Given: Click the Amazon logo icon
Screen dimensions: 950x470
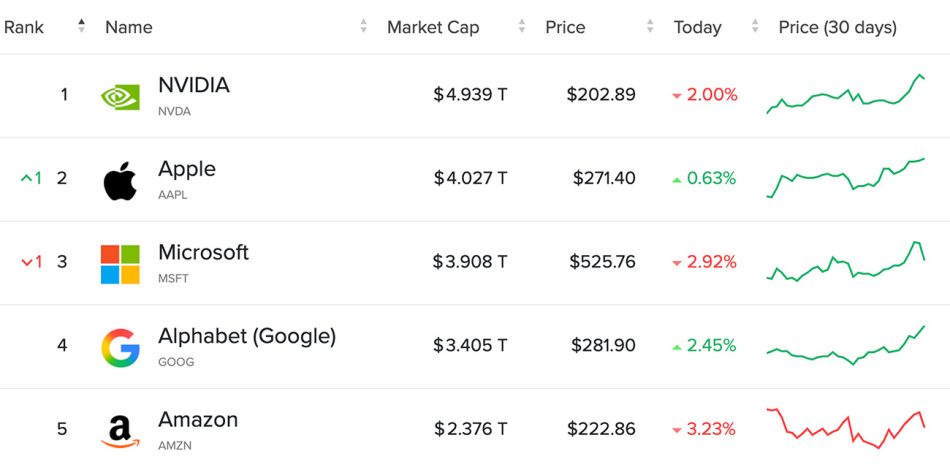Looking at the screenshot, I should (x=120, y=431).
